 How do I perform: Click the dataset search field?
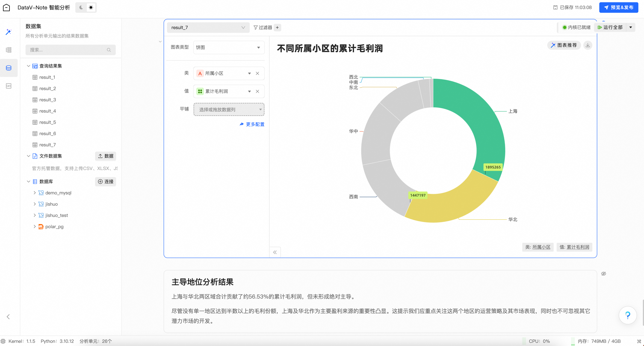(x=70, y=50)
